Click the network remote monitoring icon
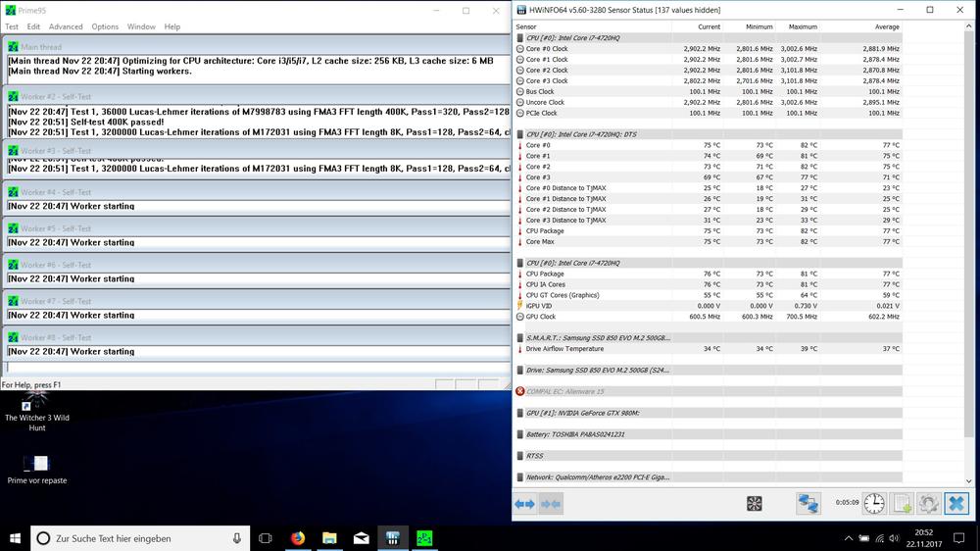The width and height of the screenshot is (980, 551). [808, 504]
